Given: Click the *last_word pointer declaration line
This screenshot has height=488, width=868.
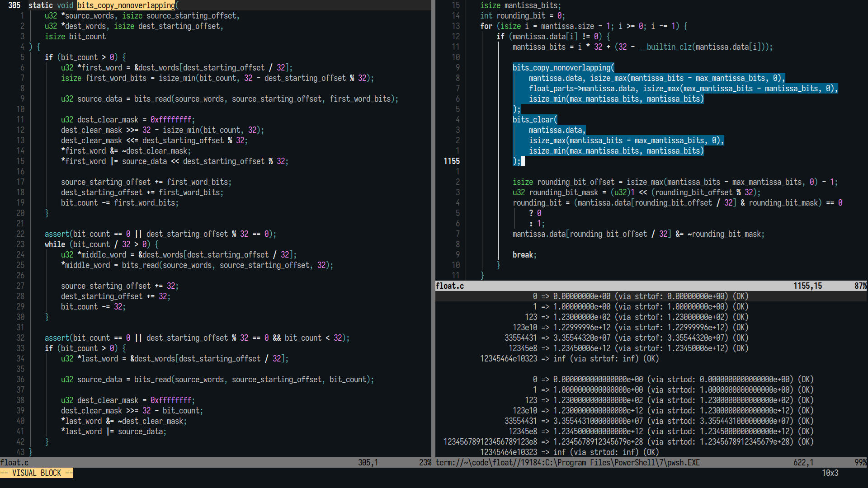Looking at the screenshot, I should (x=174, y=359).
